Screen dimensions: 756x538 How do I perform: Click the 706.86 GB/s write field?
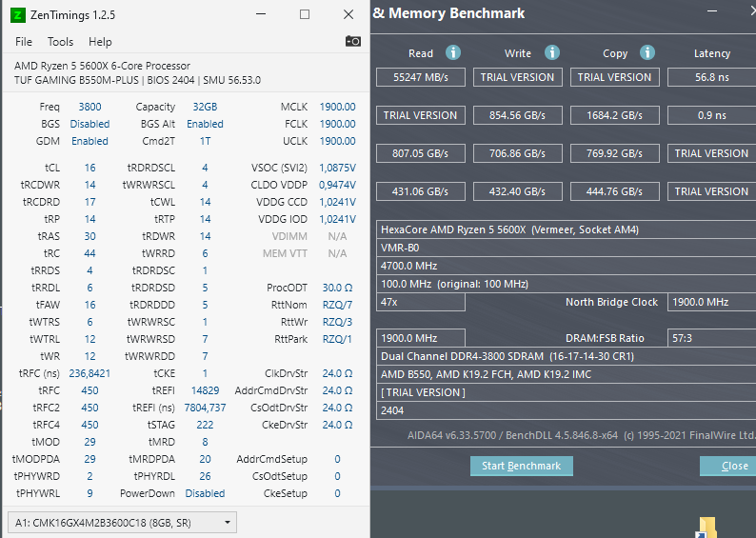point(518,153)
